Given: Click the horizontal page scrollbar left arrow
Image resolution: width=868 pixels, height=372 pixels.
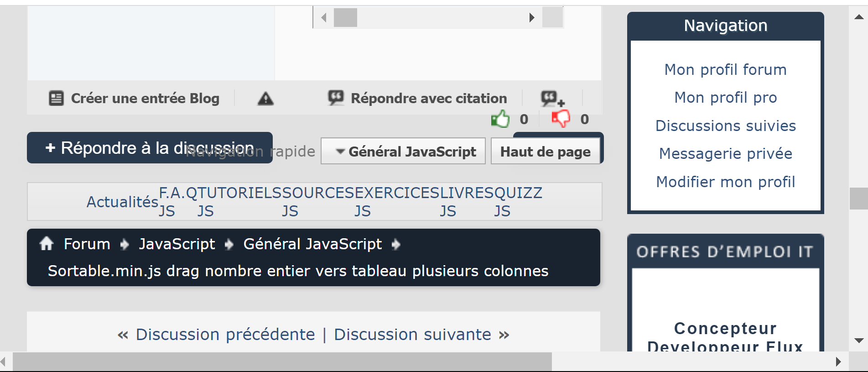Looking at the screenshot, I should coord(4,362).
